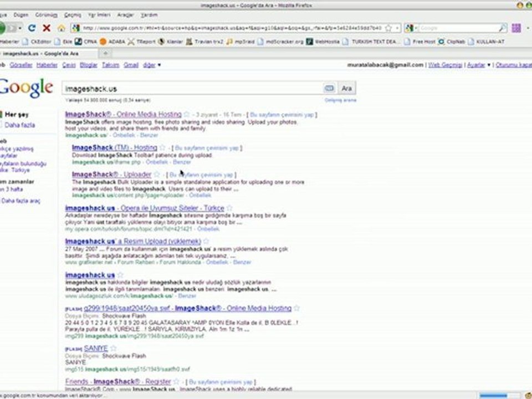Open the CKEditor bookmark

[37, 42]
